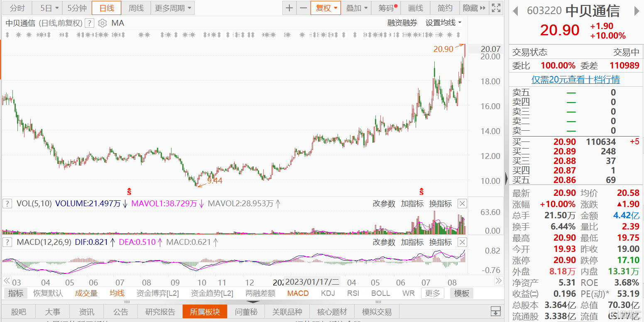Select the MACD indicator in bottom bar
The width and height of the screenshot is (644, 322).
298,293
